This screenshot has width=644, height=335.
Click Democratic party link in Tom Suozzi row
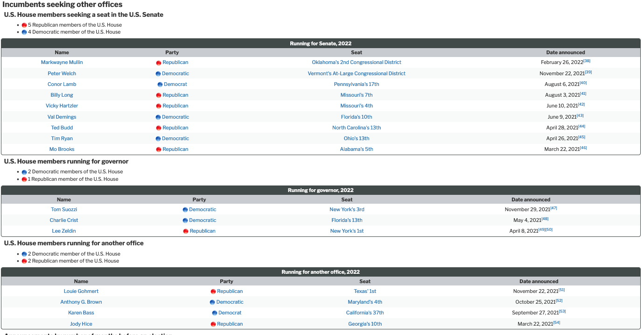(x=203, y=209)
